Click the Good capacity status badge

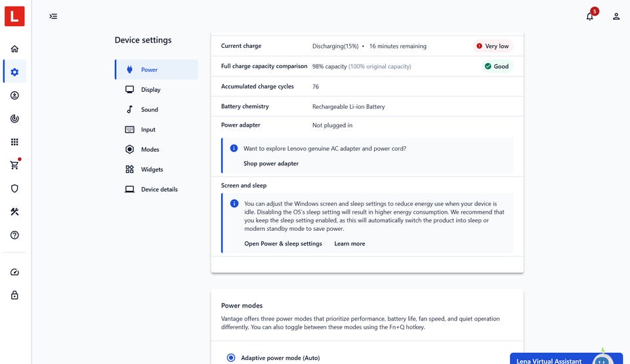497,66
